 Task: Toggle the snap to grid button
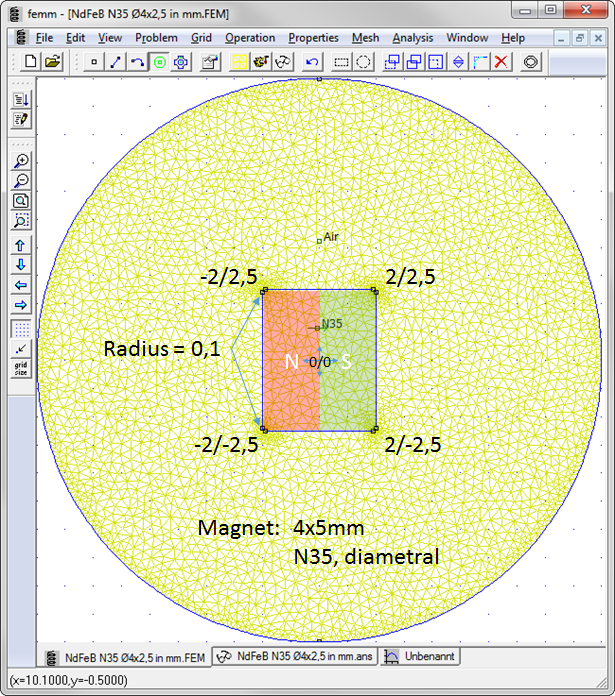(21, 349)
